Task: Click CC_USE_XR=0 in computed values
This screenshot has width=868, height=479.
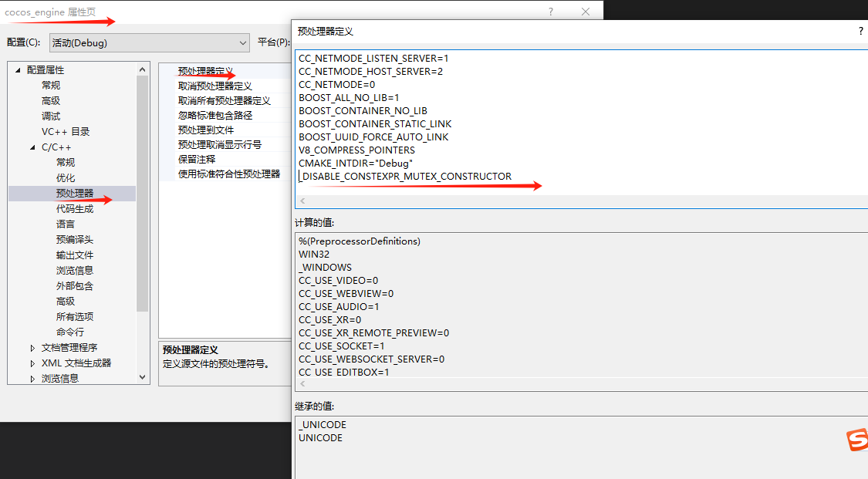Action: pyautogui.click(x=330, y=320)
